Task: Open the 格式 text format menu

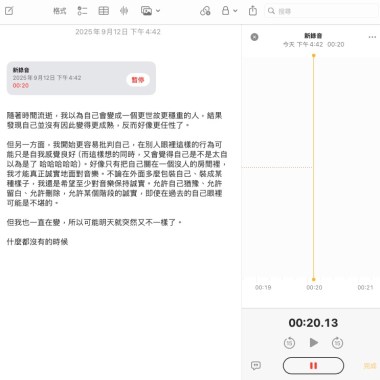Action: point(60,11)
